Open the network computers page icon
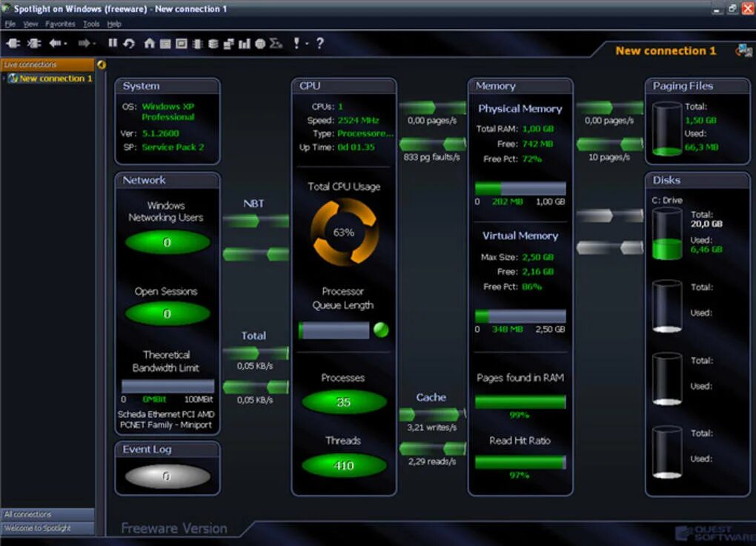 pos(228,44)
